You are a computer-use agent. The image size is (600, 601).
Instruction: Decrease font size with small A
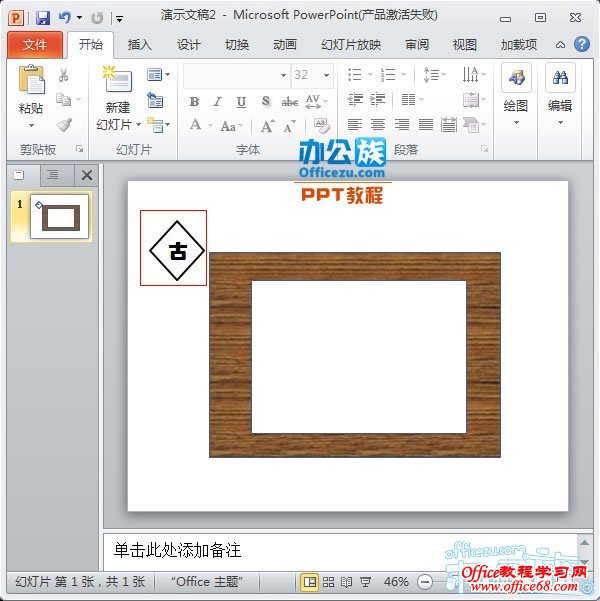289,126
